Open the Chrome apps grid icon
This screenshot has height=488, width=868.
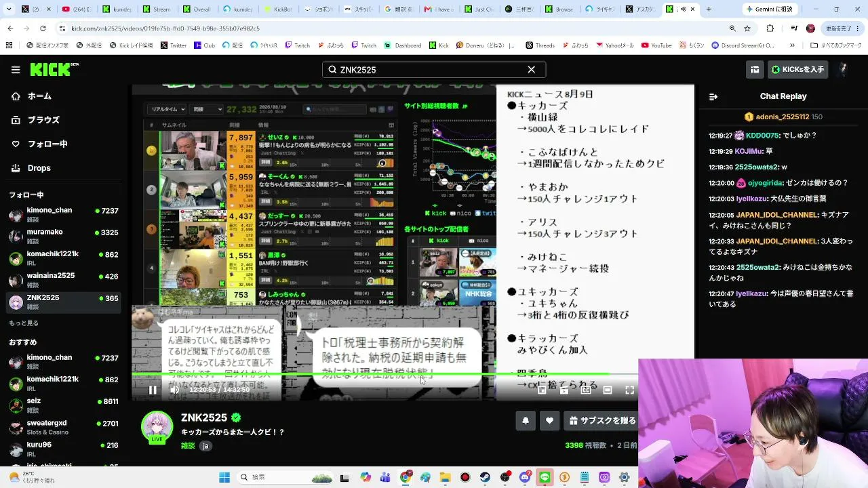pos(9,45)
